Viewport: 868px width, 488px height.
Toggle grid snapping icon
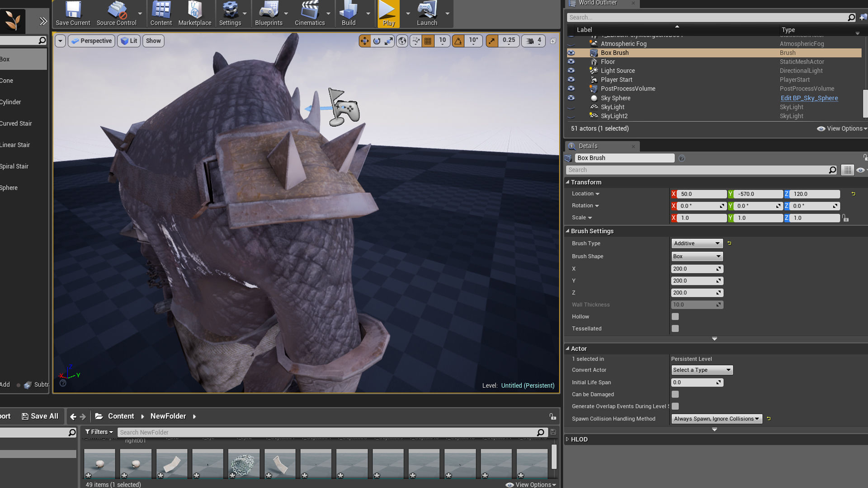point(428,41)
